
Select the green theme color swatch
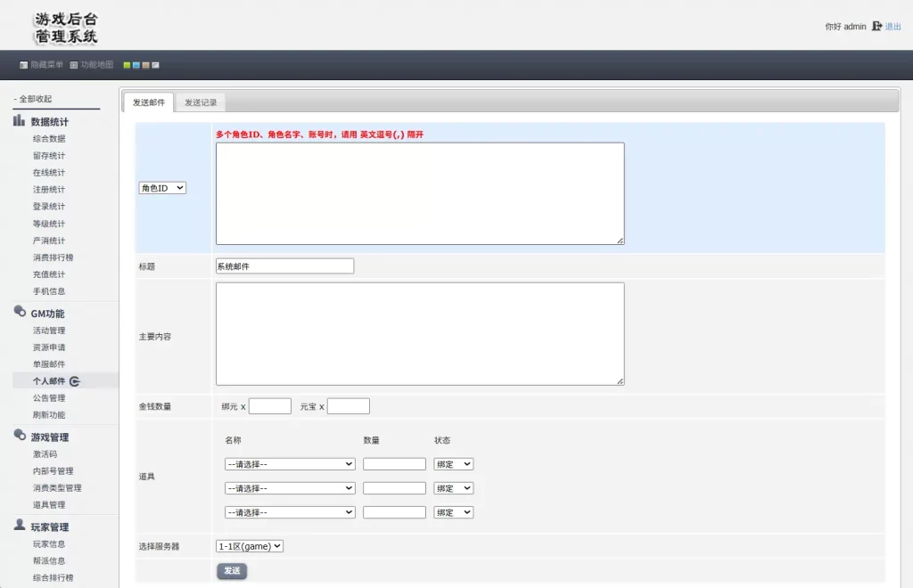(x=127, y=65)
